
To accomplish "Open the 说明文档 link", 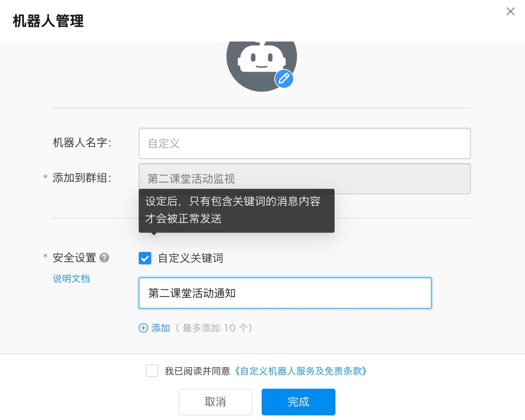I will (71, 279).
